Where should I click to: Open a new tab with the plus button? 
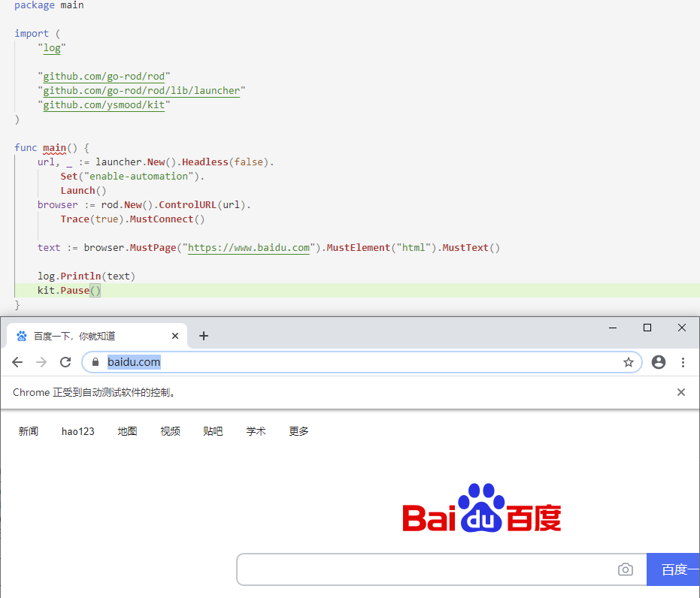(203, 336)
